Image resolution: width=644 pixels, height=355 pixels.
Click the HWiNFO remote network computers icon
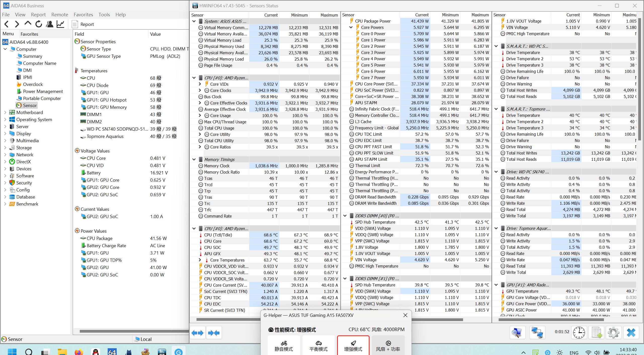point(537,333)
